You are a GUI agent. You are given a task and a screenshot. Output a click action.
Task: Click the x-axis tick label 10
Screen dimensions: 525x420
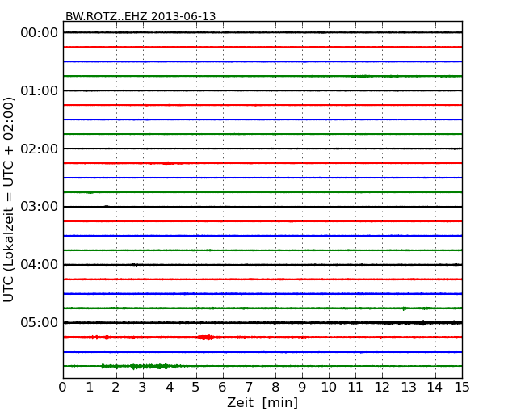(329, 388)
